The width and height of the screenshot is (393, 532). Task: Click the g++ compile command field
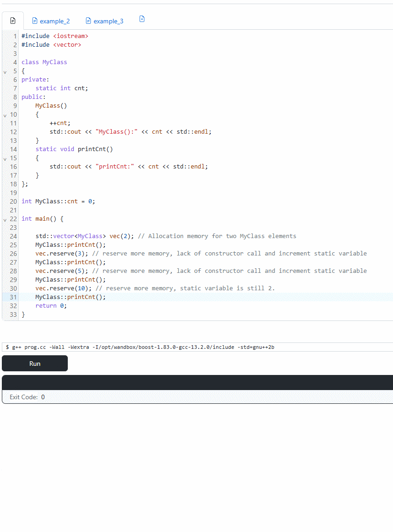coord(197,347)
